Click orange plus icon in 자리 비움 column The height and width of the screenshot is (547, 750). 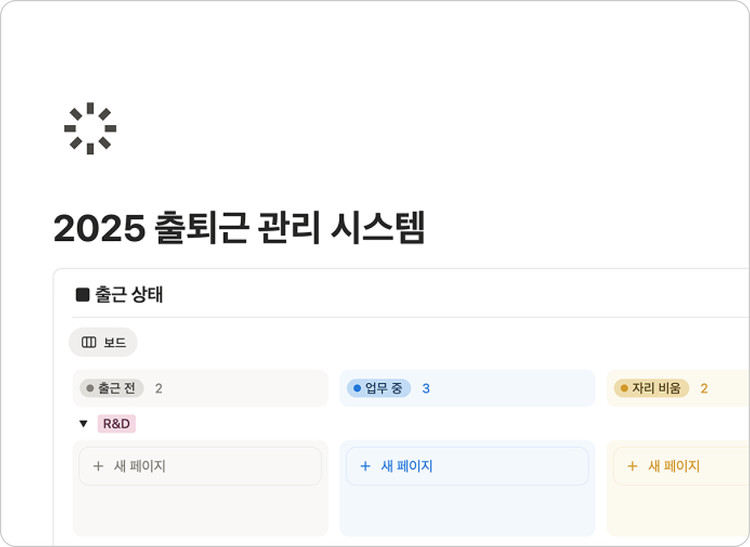click(632, 466)
